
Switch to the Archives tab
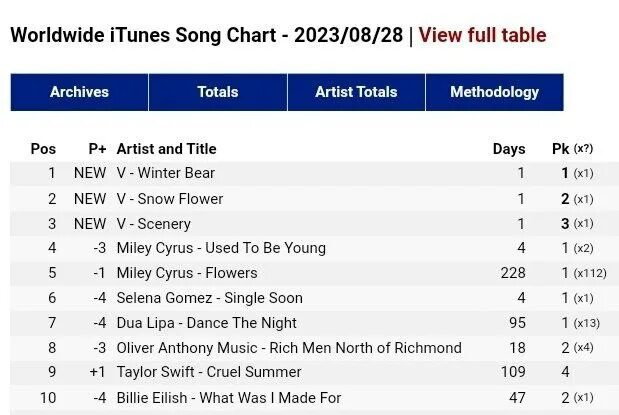79,92
